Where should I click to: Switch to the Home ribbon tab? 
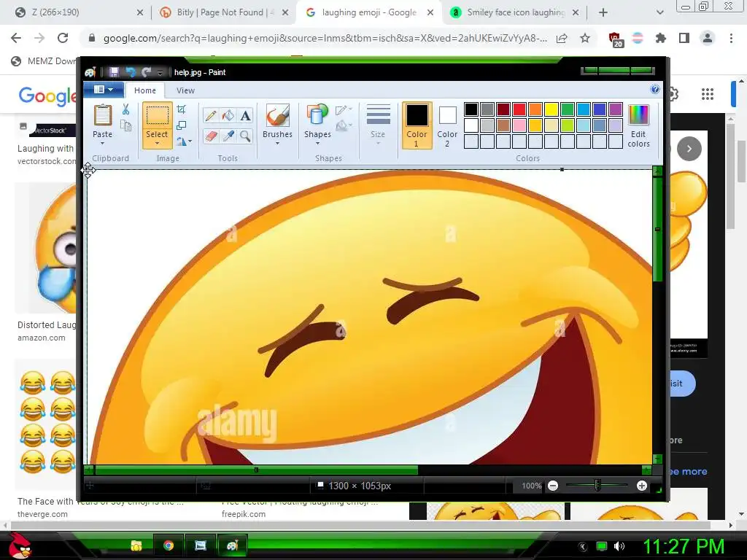point(145,90)
